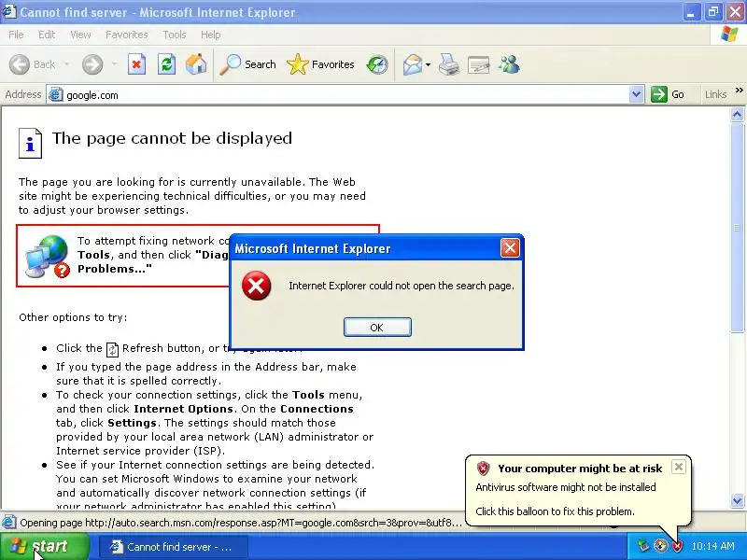Click the Windows flag throbber logo
Viewport: 747px width, 560px height.
coord(729,35)
